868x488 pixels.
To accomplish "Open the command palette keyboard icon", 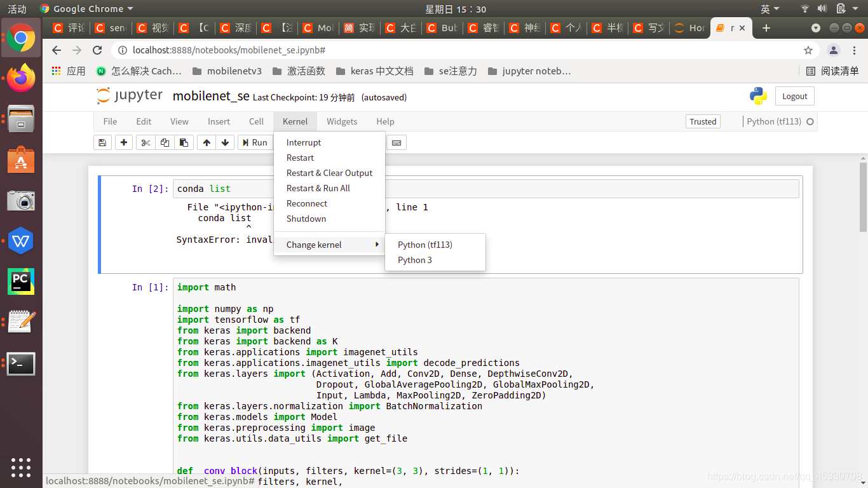I will [397, 142].
